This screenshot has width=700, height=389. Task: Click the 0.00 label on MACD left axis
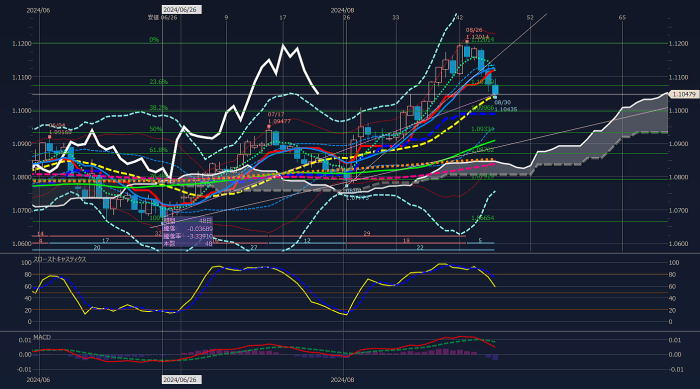[x=25, y=355]
